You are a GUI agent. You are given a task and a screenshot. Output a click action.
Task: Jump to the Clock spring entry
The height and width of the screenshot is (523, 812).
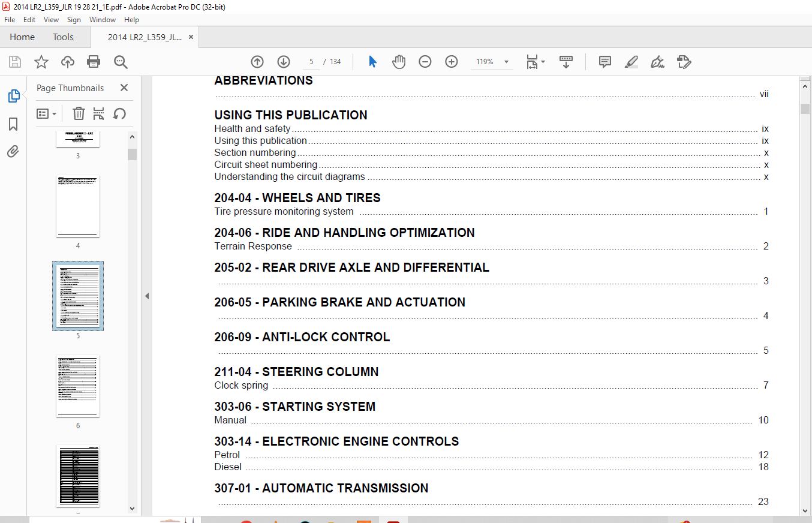tap(241, 386)
